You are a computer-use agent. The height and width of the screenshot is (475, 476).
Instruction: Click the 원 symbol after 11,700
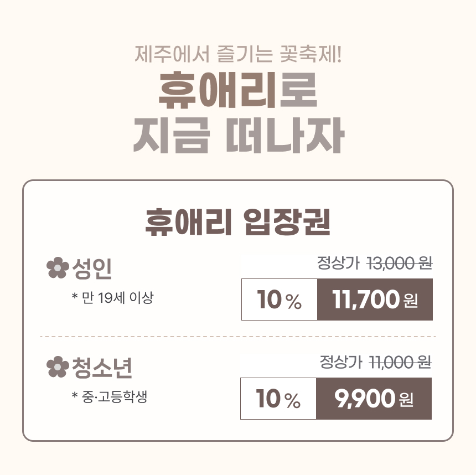411,301
